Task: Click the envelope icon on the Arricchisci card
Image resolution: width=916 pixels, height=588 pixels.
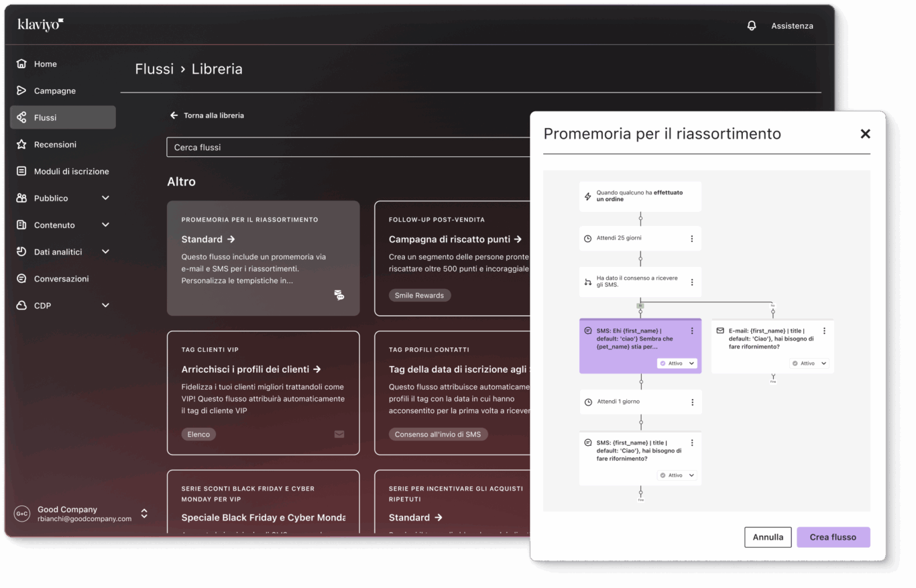Action: coord(339,434)
